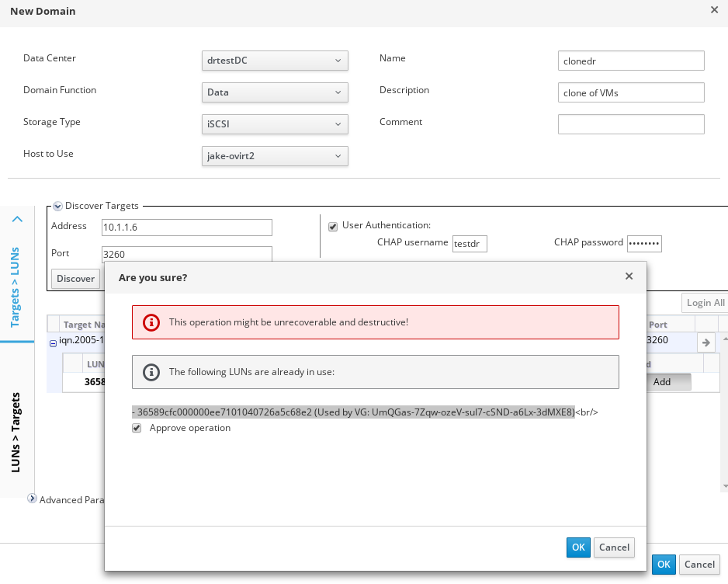Viewport: 728px width, 584px height.
Task: Click the target login arrow icon
Action: (x=705, y=342)
